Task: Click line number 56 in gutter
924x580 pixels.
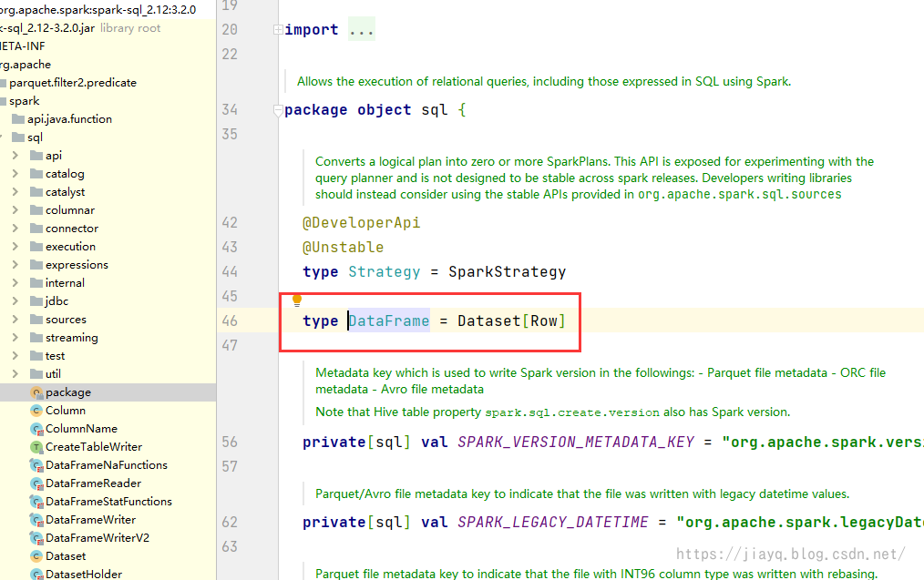Action: point(230,443)
